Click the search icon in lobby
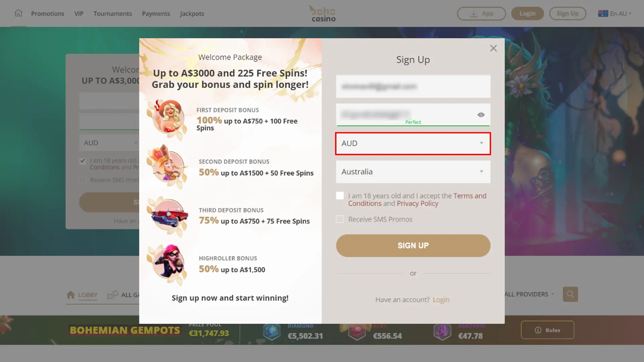This screenshot has width=644, height=362. (570, 294)
